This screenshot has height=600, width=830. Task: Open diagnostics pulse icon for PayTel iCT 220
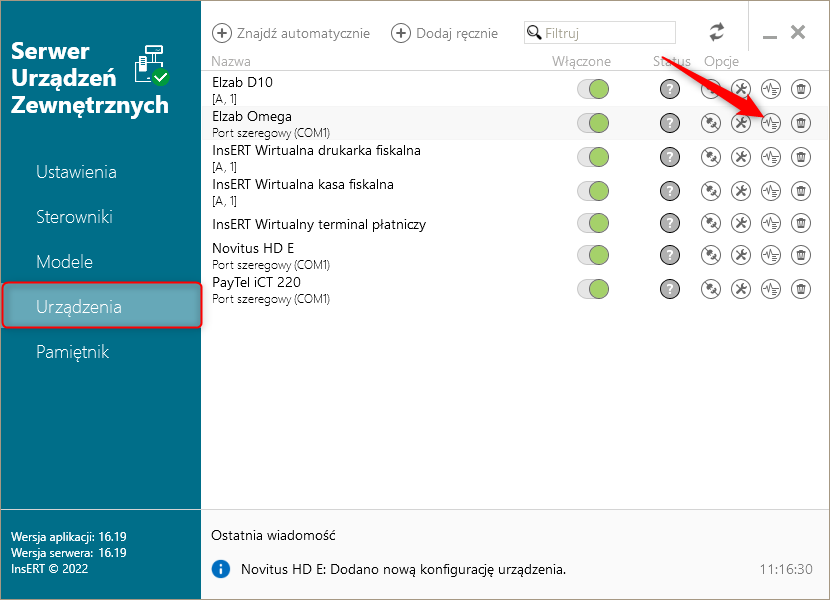click(x=771, y=289)
